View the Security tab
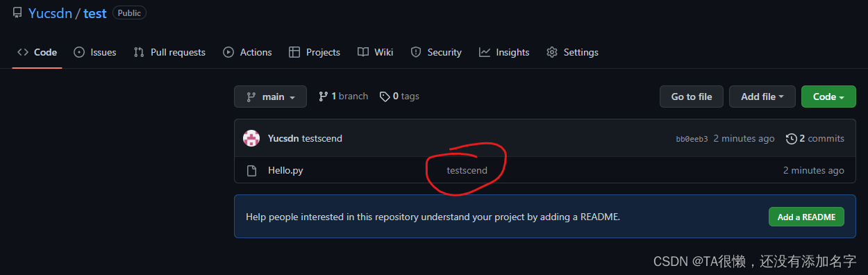Screen dimensions: 868x275 [436, 52]
